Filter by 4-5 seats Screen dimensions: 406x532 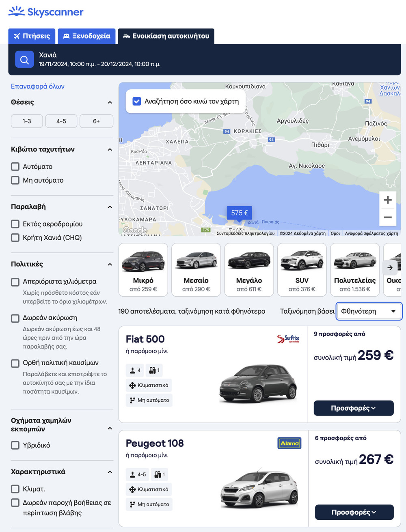tap(61, 121)
